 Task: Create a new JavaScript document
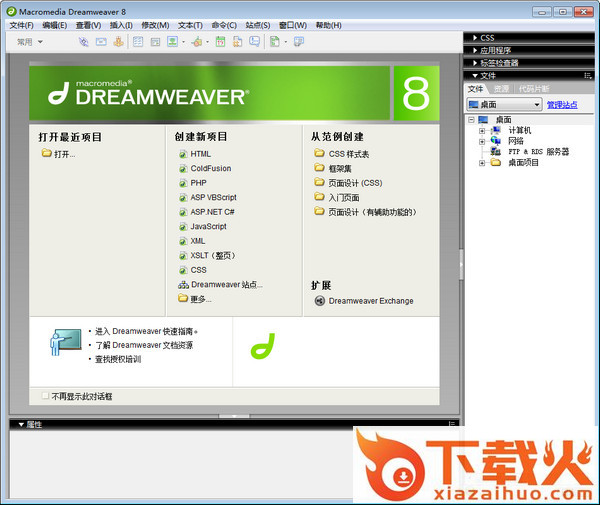(209, 226)
